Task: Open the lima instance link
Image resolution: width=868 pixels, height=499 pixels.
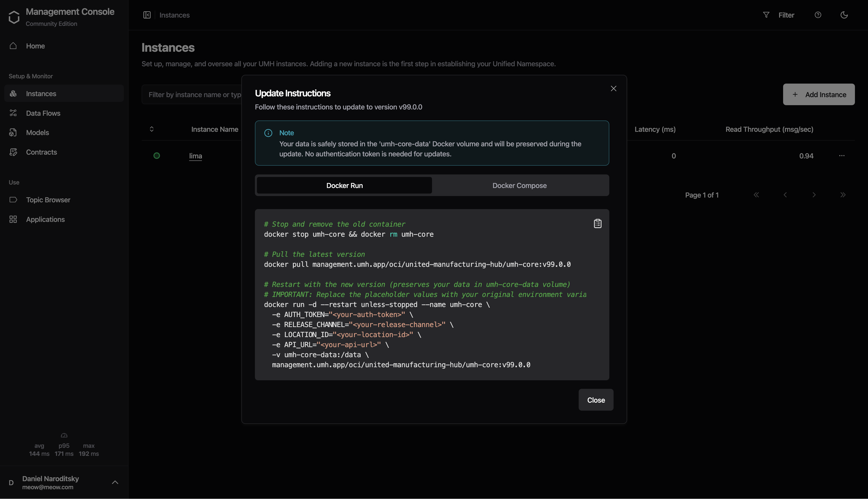Action: 195,156
